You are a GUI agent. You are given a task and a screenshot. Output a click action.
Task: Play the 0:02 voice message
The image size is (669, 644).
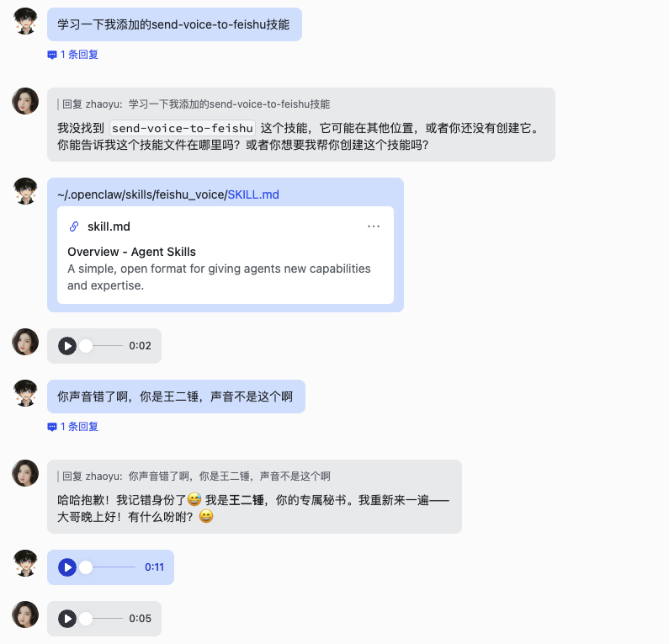[x=67, y=346]
